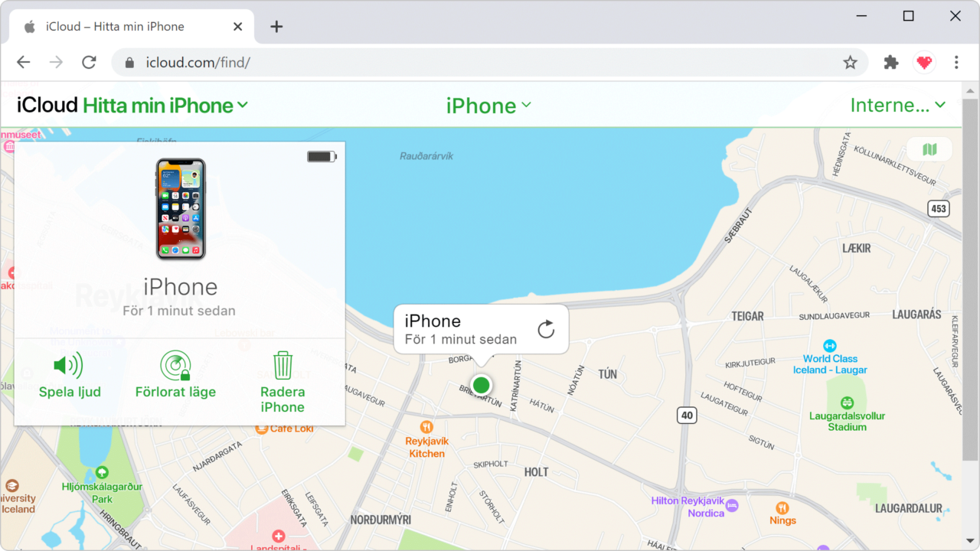Click the iPhone title in map callout
980x551 pixels.
click(x=433, y=321)
